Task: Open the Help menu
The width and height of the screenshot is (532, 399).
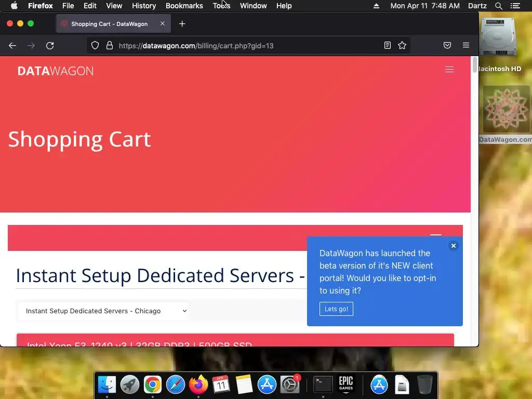Action: tap(284, 6)
